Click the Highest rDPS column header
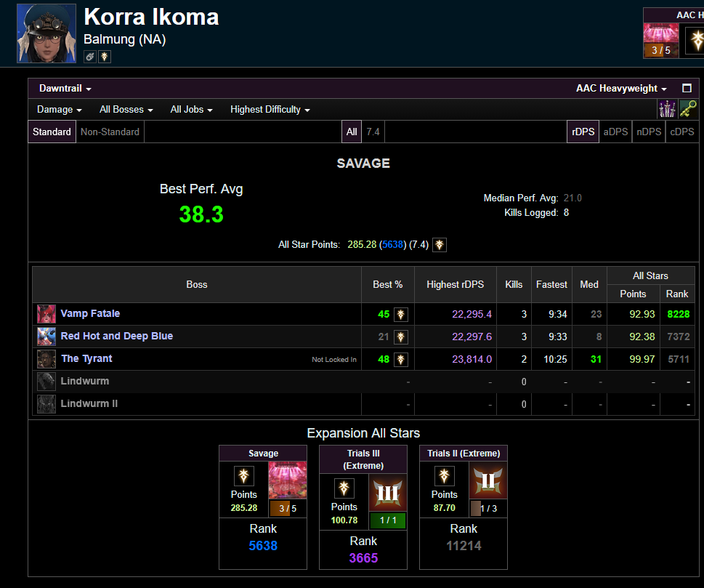The height and width of the screenshot is (588, 704). pyautogui.click(x=456, y=284)
